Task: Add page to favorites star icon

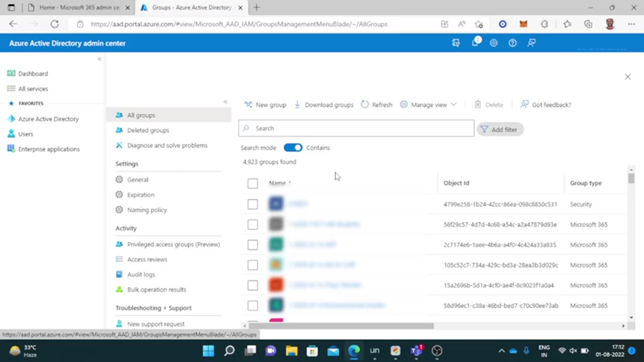Action: [479, 24]
